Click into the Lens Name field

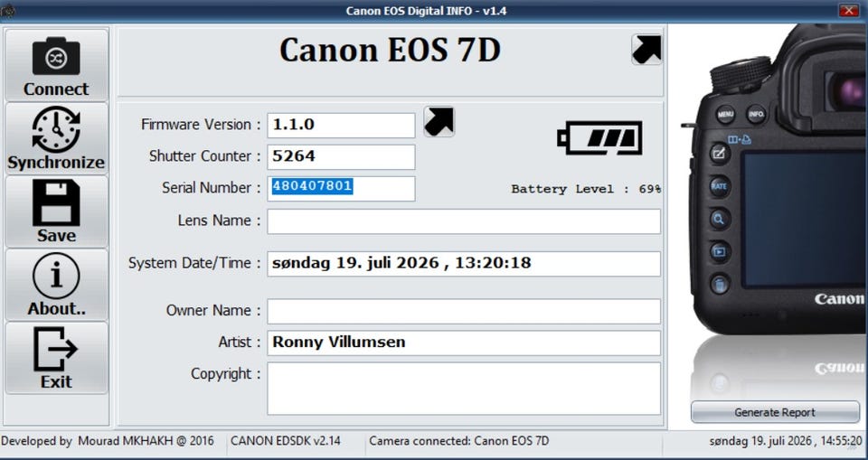click(464, 221)
